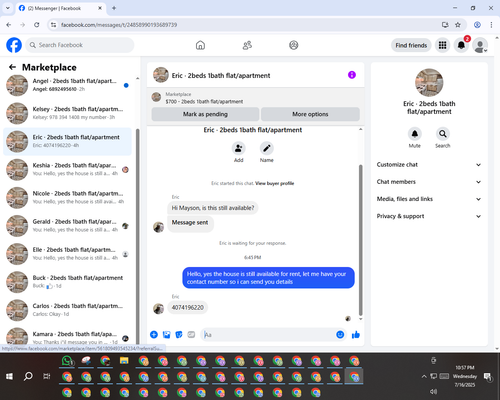
Task: Show hidden system tray icons
Action: tap(424, 376)
